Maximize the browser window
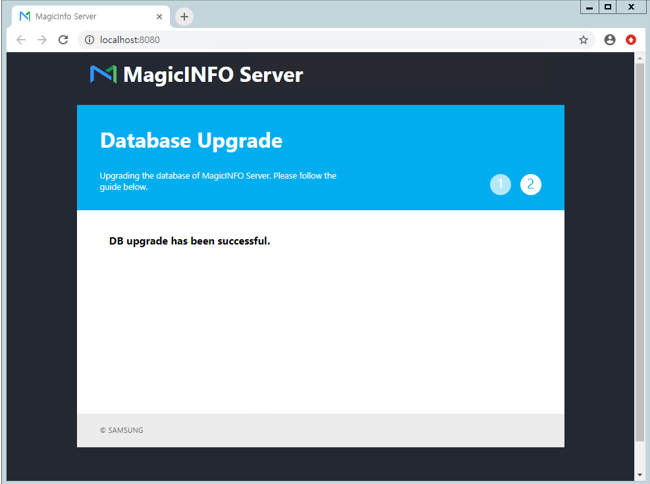 (x=608, y=7)
